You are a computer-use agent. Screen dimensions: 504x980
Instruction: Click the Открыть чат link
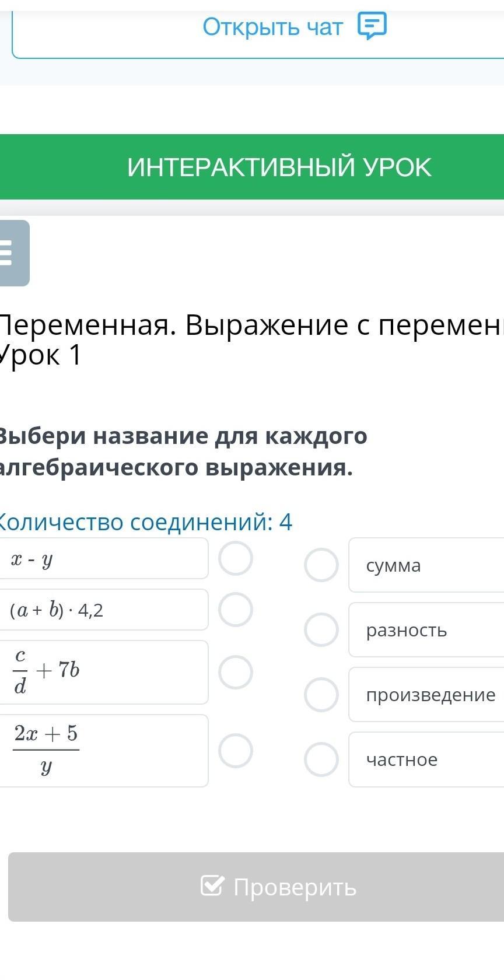pos(273,27)
